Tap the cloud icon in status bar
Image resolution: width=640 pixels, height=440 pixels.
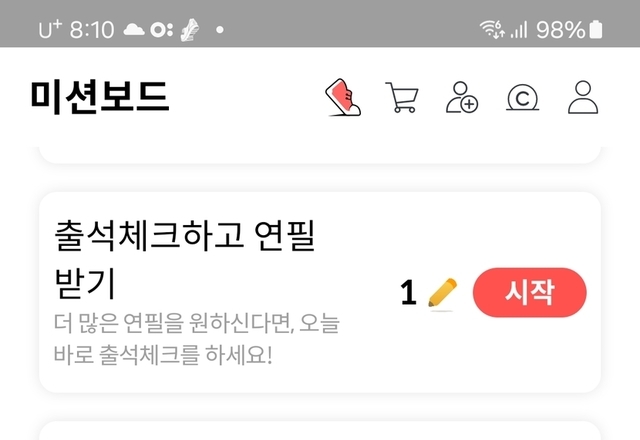(x=134, y=29)
